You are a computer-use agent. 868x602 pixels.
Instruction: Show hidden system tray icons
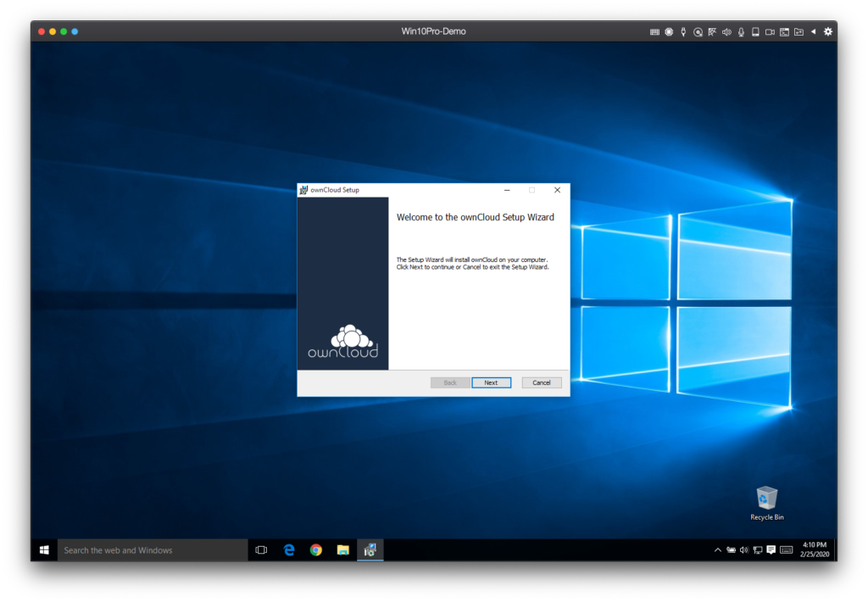click(717, 550)
